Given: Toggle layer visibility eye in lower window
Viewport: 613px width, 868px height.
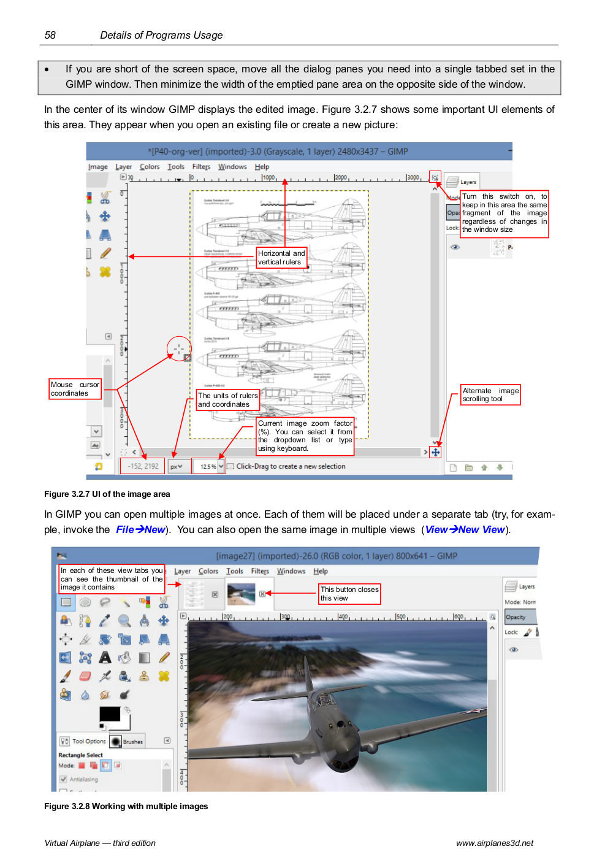Looking at the screenshot, I should click(514, 650).
